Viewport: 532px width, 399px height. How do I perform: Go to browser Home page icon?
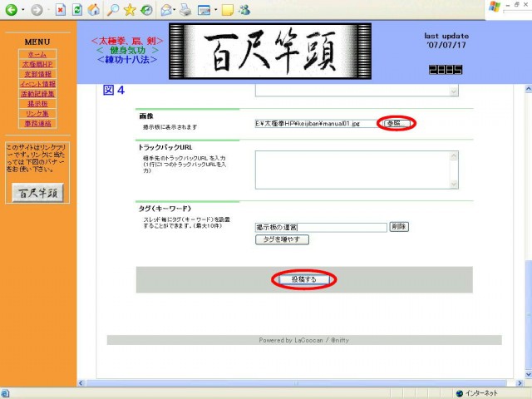pyautogui.click(x=94, y=10)
